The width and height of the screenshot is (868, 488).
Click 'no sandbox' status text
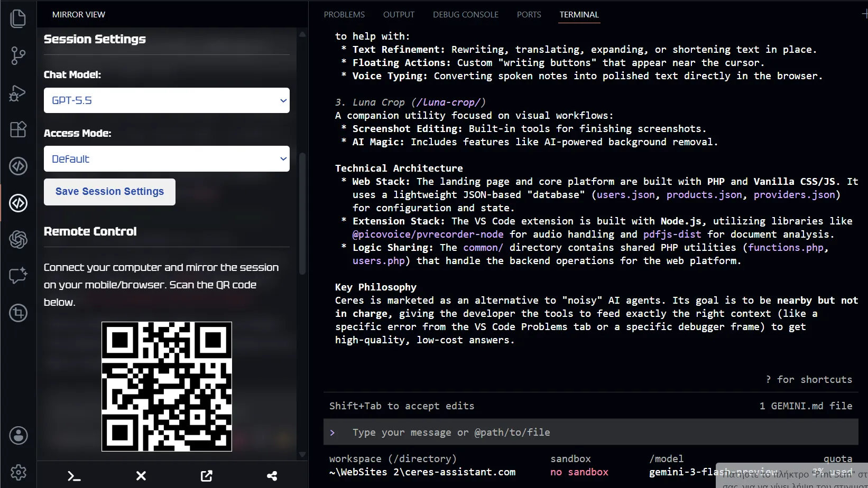click(579, 472)
